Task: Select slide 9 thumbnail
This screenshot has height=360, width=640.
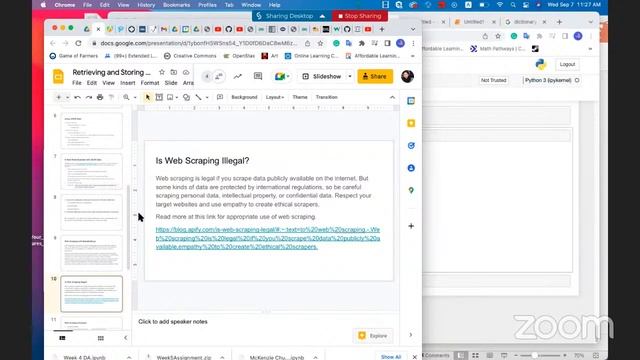Action: pyautogui.click(x=91, y=253)
